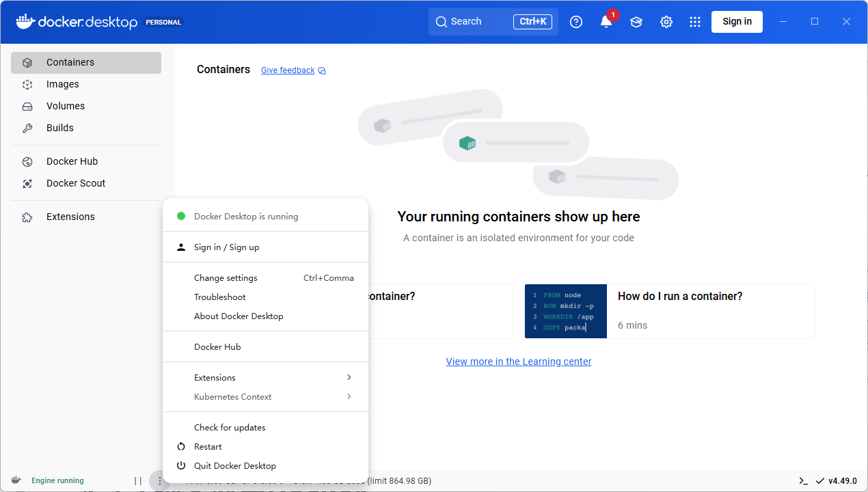This screenshot has width=868, height=492.
Task: Open the Learning center graduation cap icon
Action: coord(636,22)
